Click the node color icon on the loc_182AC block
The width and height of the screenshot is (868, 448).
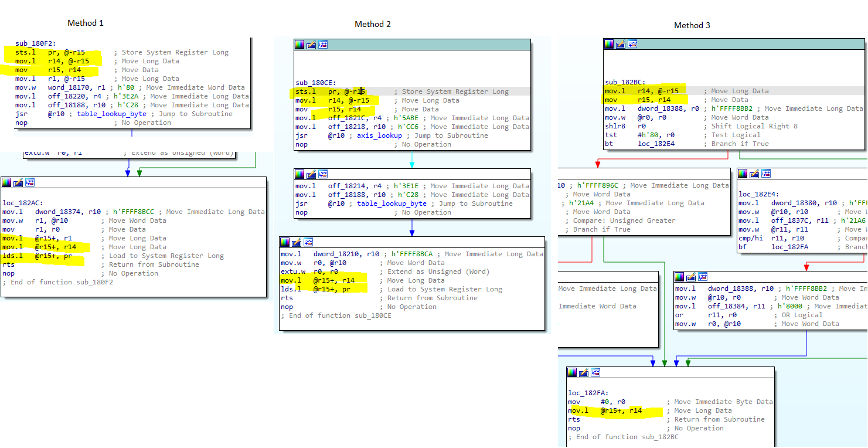point(7,182)
